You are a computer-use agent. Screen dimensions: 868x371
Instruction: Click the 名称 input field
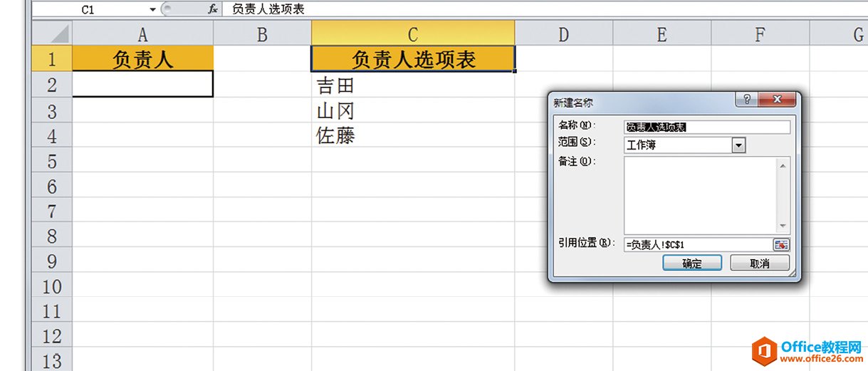[x=706, y=127]
